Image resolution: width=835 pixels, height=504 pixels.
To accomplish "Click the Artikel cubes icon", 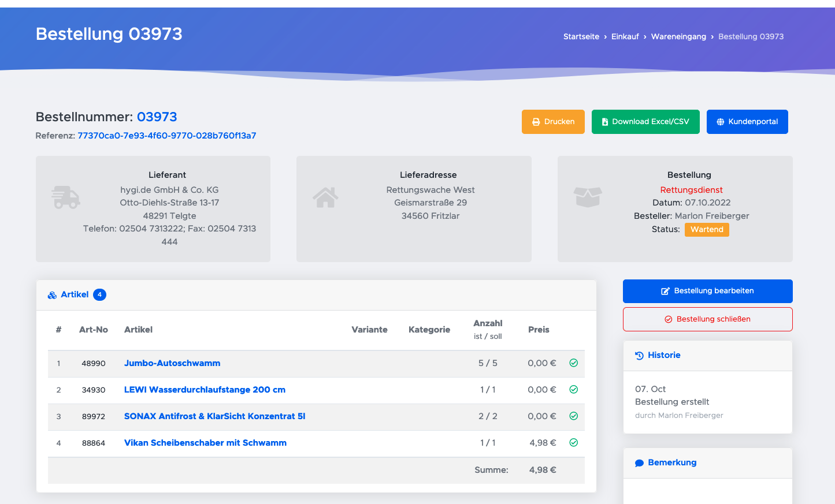I will [x=52, y=295].
